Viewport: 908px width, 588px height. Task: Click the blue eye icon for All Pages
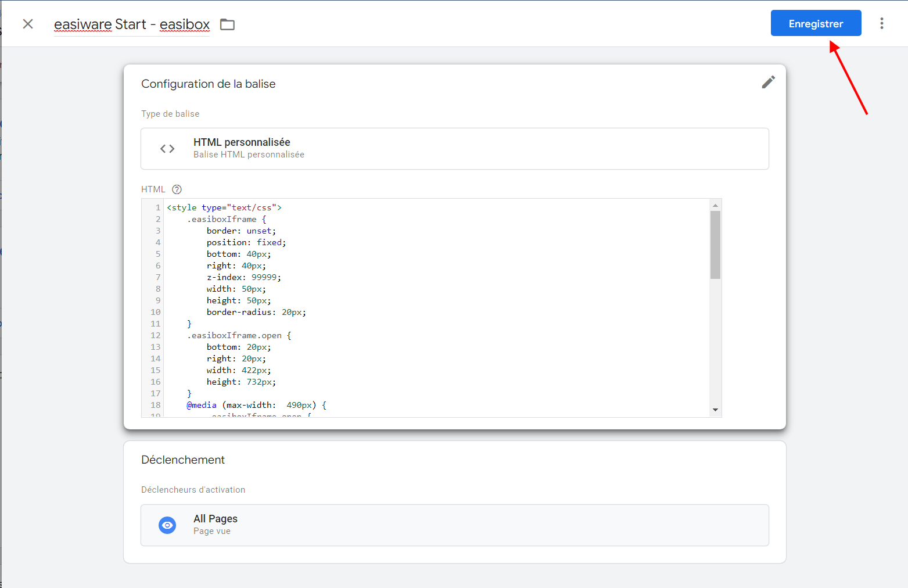click(167, 525)
